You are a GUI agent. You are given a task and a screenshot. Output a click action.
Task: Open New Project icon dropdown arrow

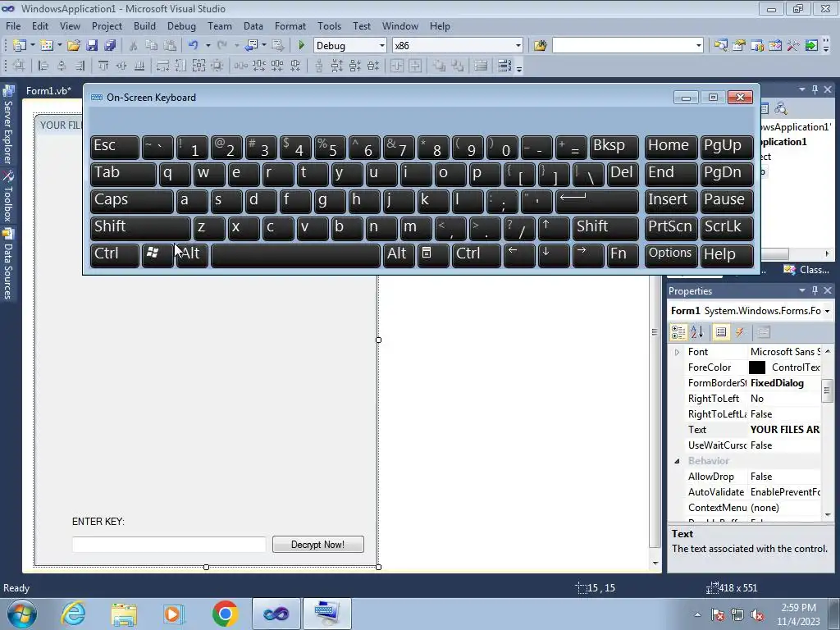click(x=32, y=46)
